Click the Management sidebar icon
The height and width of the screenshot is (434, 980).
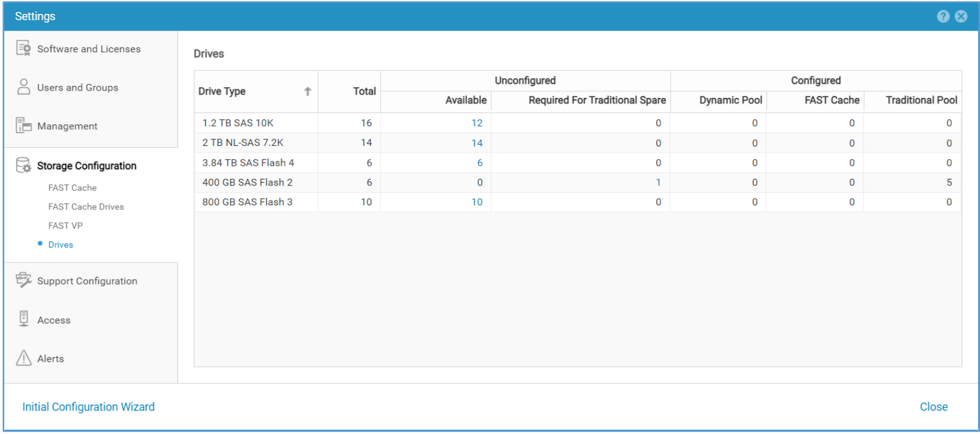23,125
